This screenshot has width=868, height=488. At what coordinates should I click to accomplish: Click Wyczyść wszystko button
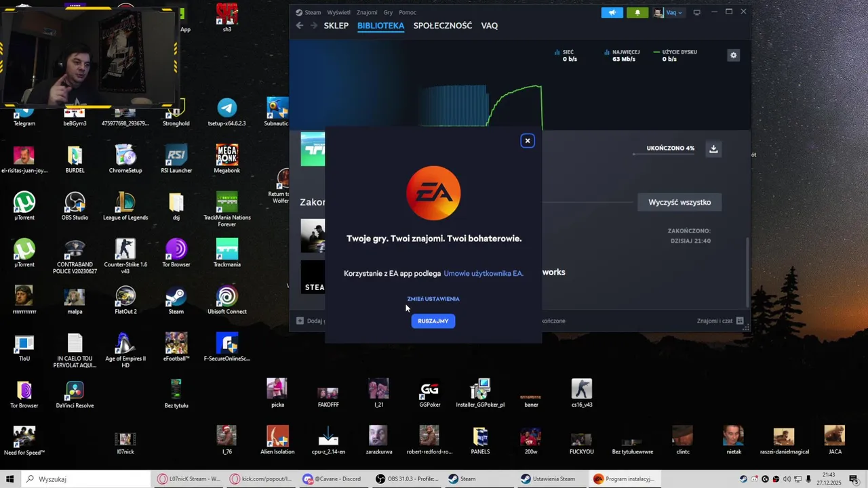(679, 202)
